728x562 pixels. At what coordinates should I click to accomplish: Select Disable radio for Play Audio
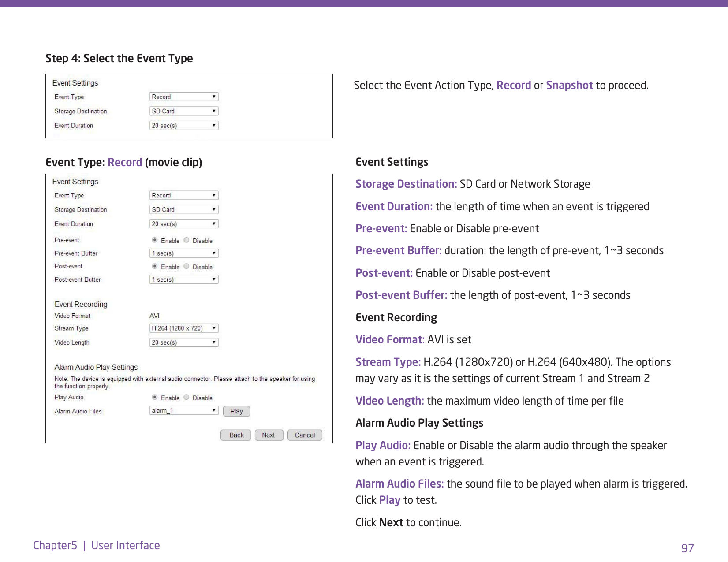[187, 397]
